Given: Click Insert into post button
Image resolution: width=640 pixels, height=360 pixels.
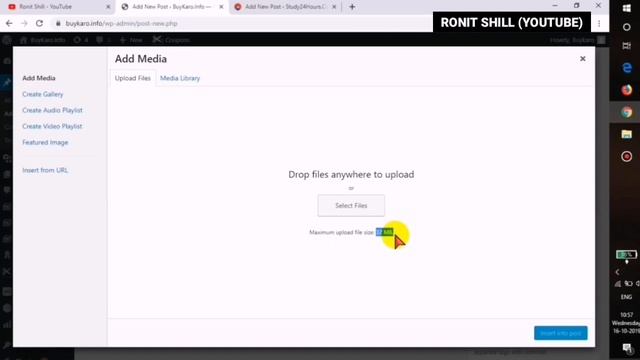Looking at the screenshot, I should pyautogui.click(x=560, y=333).
